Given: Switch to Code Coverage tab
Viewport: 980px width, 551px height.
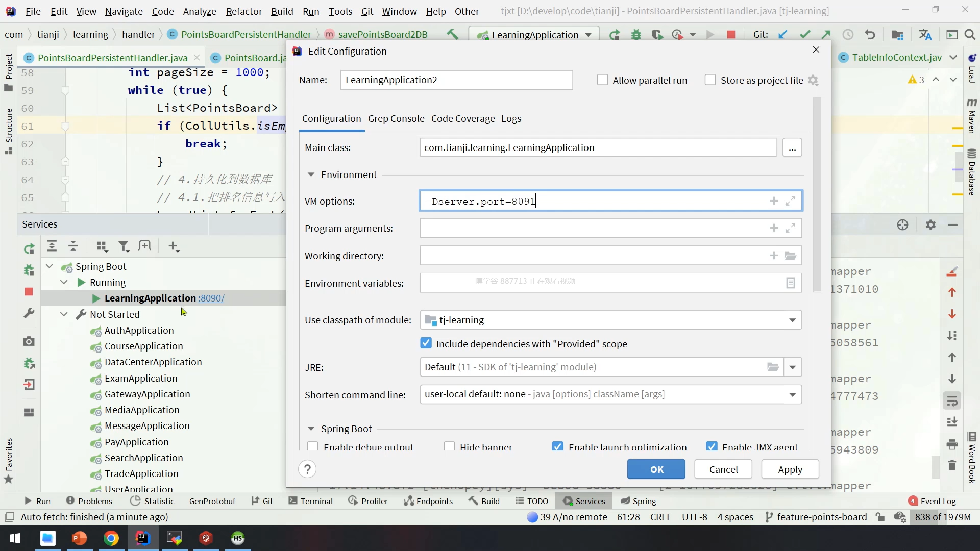Looking at the screenshot, I should (x=462, y=119).
